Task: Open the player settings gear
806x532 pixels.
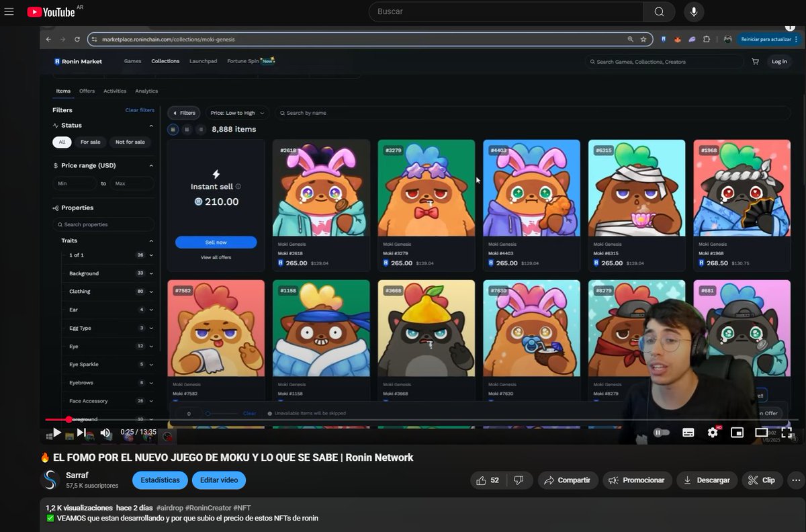Action: 713,433
